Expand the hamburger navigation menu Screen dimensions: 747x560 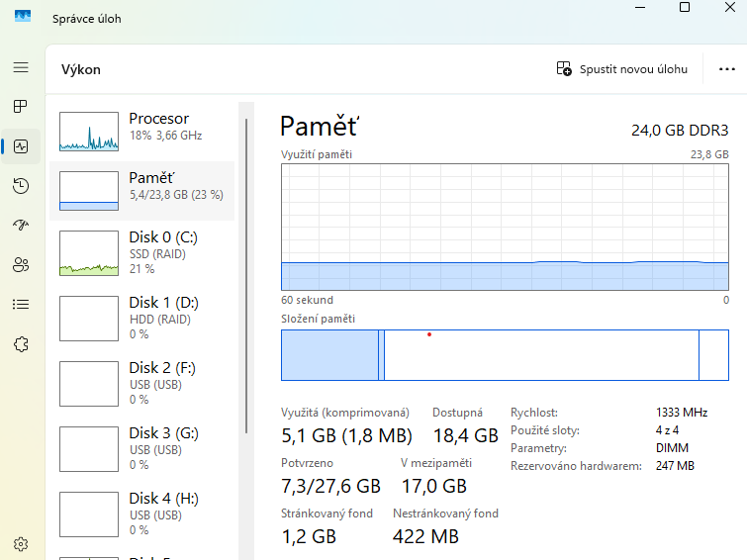[21, 67]
